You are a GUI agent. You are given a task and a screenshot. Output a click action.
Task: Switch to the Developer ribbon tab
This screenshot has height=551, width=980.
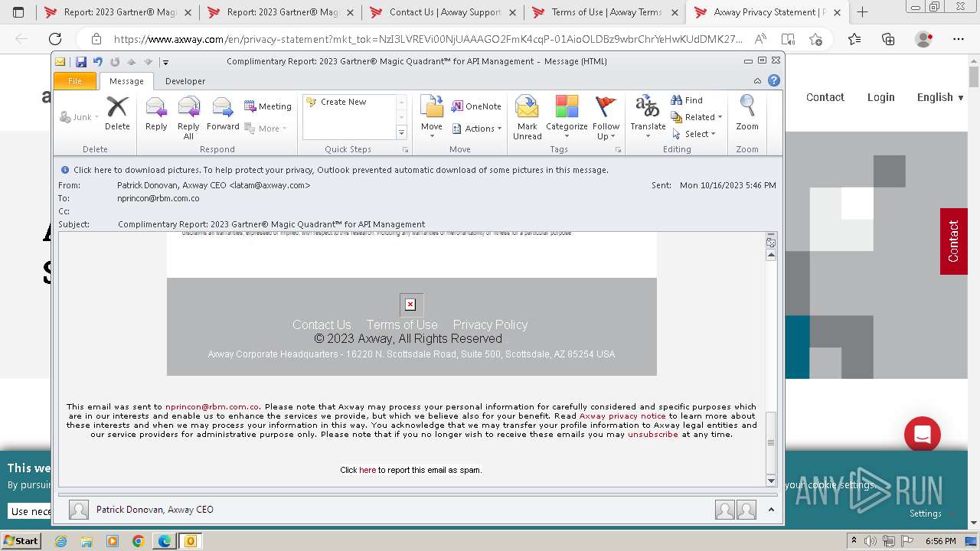coord(185,81)
